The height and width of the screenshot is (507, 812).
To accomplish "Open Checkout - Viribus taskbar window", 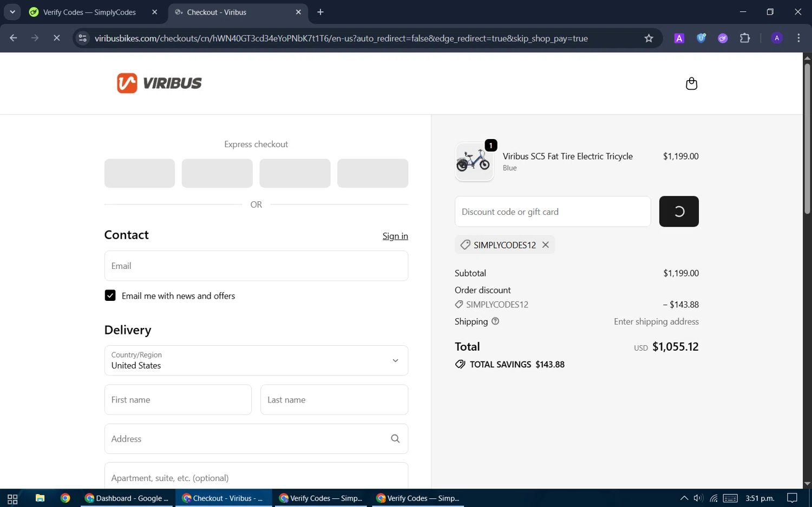I will pyautogui.click(x=222, y=498).
